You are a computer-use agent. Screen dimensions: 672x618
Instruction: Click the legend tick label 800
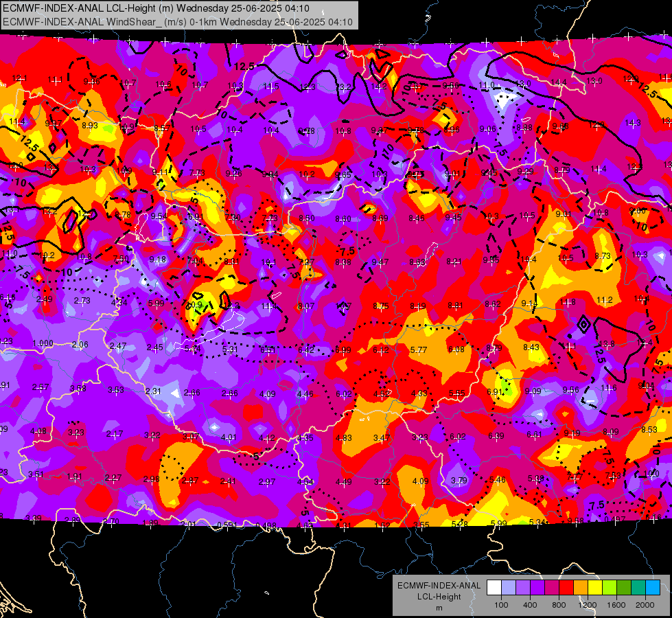click(x=559, y=605)
